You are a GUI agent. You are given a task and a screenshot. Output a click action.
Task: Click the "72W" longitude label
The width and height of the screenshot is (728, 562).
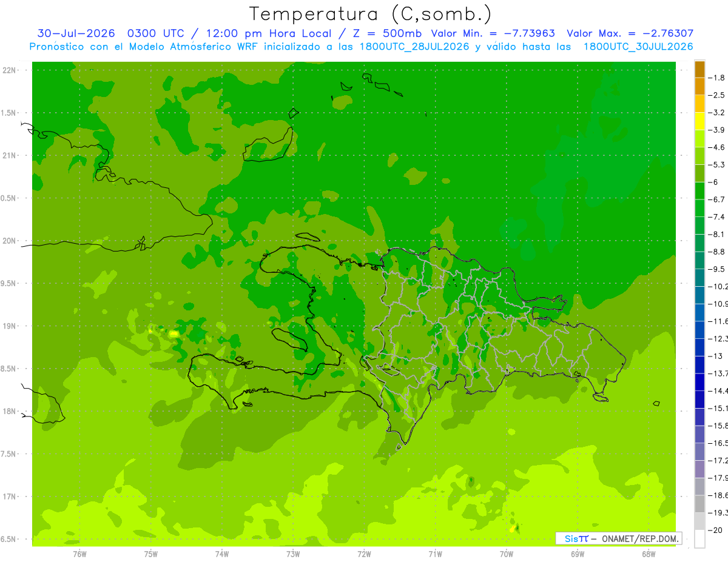[364, 554]
